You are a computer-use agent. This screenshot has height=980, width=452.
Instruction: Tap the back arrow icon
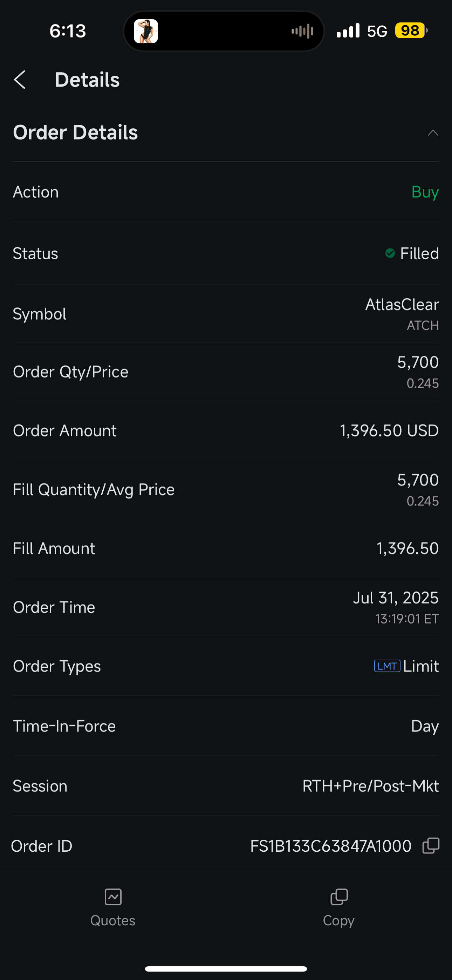[x=20, y=80]
